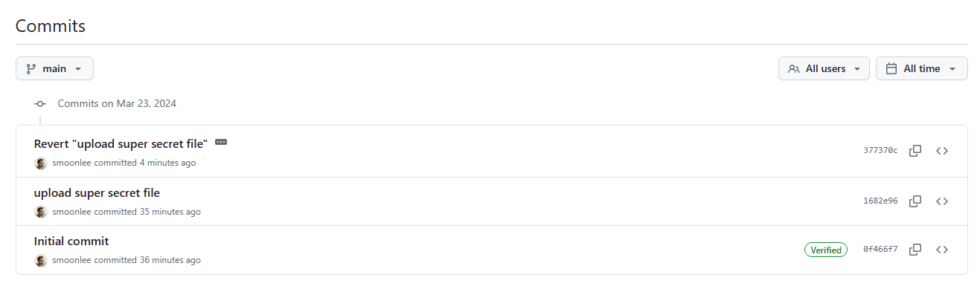Open commit hash 0f466f7
This screenshot has height=289, width=980.
tap(880, 250)
